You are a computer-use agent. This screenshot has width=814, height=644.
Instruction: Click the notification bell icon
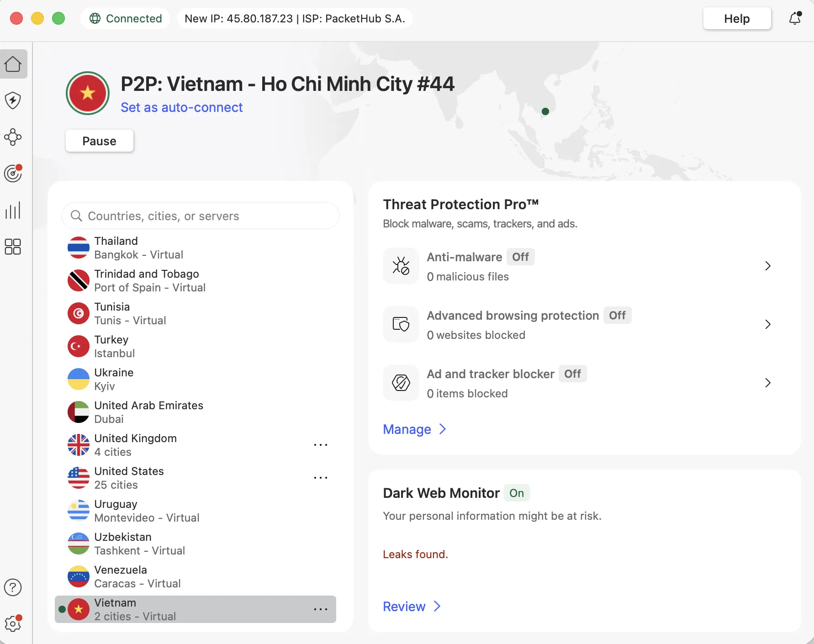point(795,18)
